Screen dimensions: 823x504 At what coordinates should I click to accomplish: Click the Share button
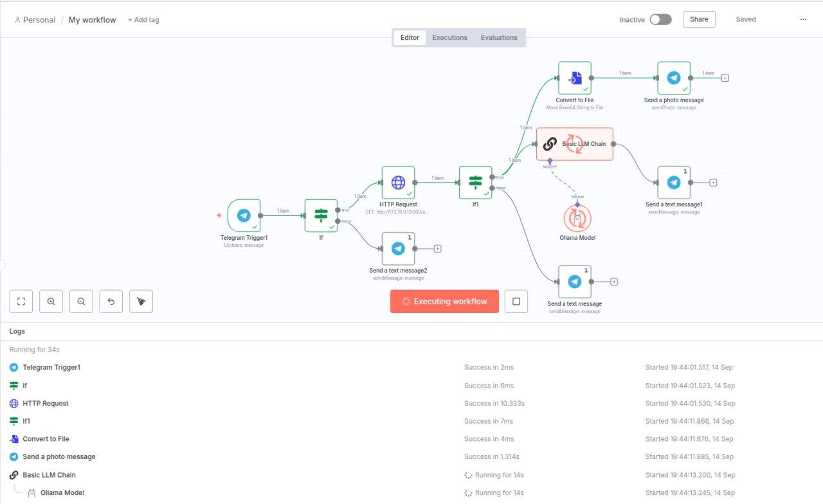699,19
